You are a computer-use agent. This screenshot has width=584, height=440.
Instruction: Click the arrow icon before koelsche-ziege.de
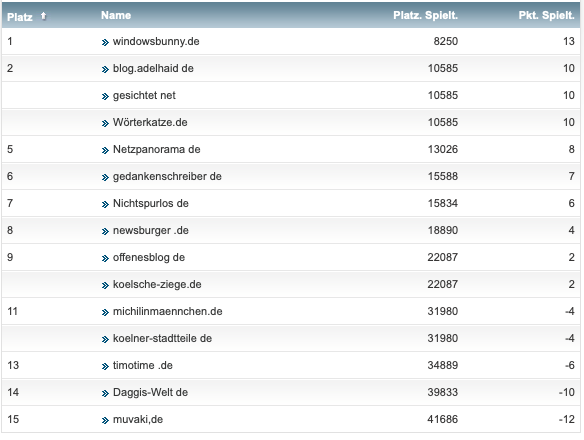[x=105, y=285]
